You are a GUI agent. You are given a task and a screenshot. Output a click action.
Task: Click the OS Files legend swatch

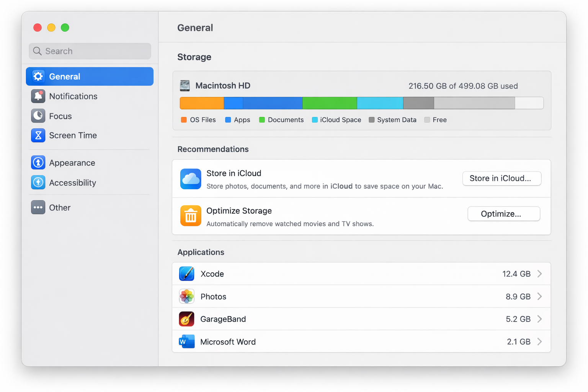tap(184, 120)
